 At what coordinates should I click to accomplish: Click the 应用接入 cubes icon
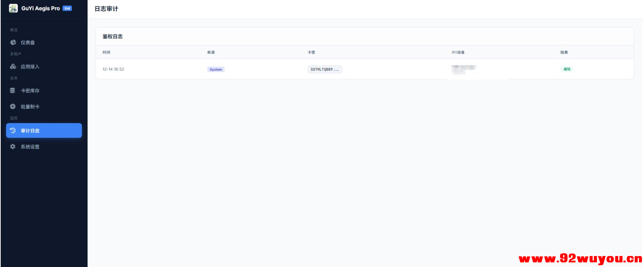(13, 67)
